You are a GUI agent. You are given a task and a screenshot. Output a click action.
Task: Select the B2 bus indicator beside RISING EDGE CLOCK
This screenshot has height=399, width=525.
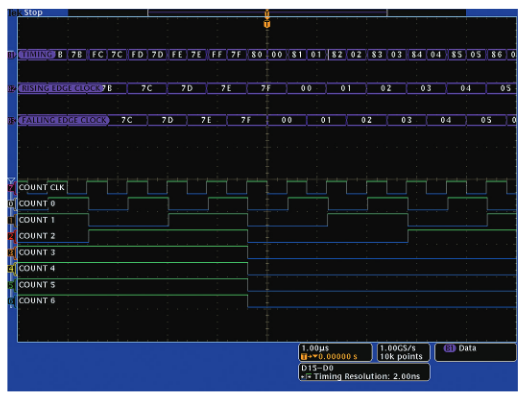tap(12, 88)
